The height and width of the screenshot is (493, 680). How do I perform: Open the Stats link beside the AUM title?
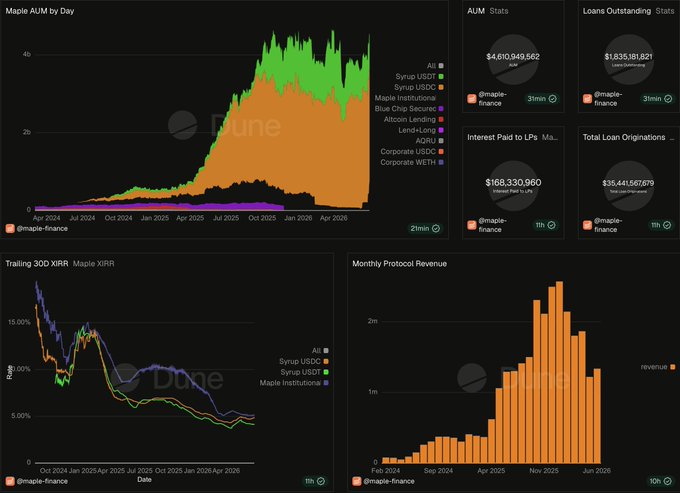coord(499,11)
